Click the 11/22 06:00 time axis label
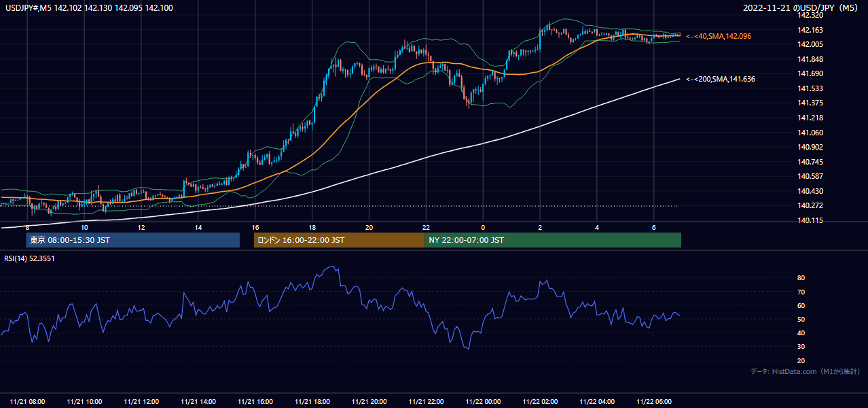The image size is (868, 408). [653, 402]
